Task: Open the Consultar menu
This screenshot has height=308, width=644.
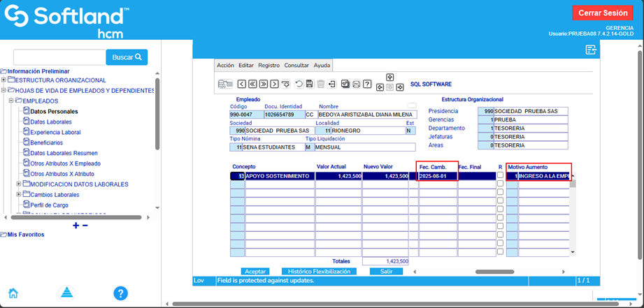Action: pyautogui.click(x=296, y=65)
